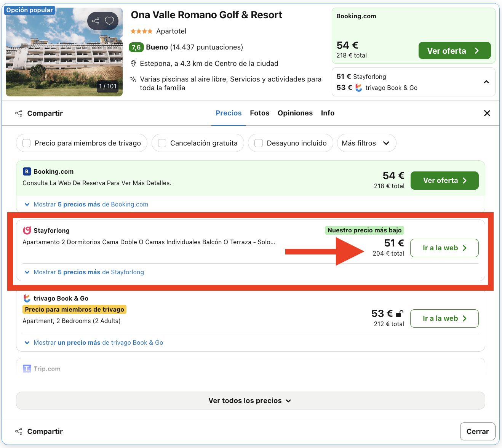Screen dimensions: 502x448
Task: Click Ver oferta in Booking.com price row
Action: pos(444,181)
